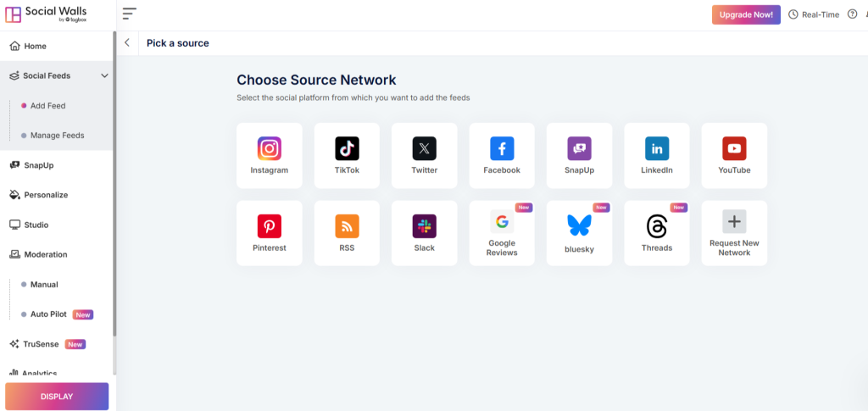Choose the RSS feed icon
Viewport: 868px width, 411px height.
tap(347, 226)
